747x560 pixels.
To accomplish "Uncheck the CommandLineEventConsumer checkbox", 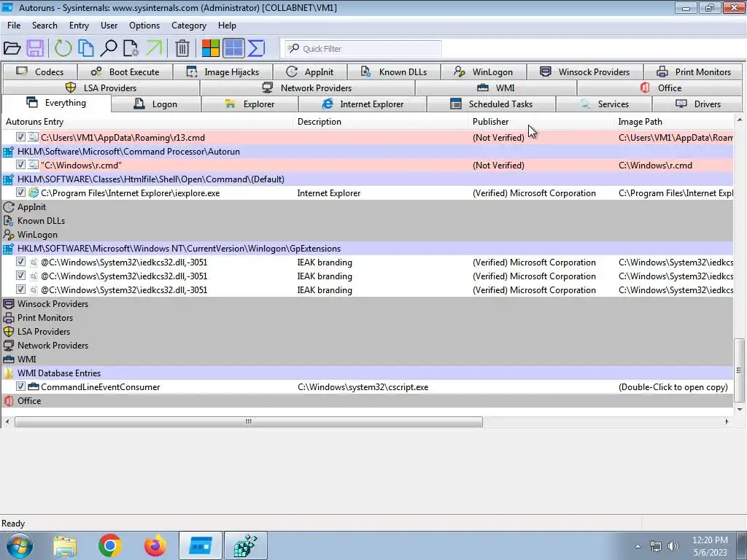I will 20,386.
